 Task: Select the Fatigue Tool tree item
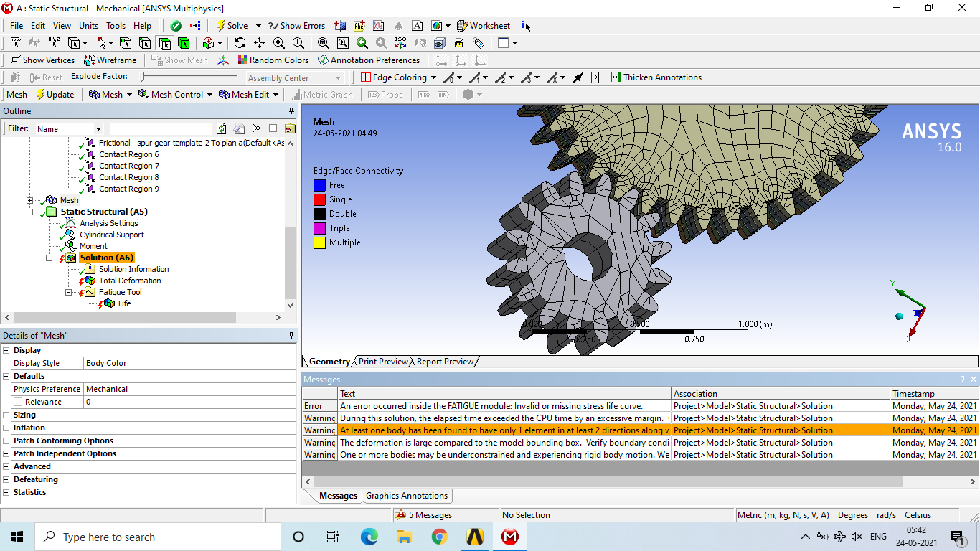[x=121, y=292]
